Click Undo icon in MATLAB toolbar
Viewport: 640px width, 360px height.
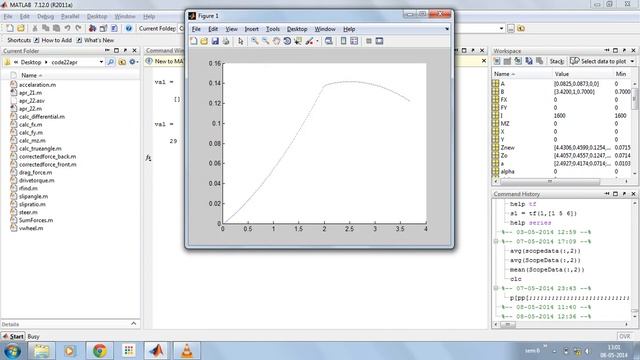coord(67,28)
